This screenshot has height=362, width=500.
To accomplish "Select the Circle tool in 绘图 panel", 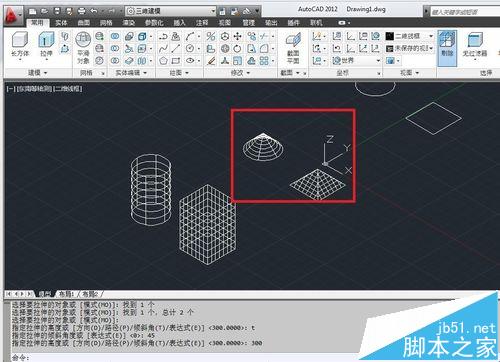I will (190, 49).
